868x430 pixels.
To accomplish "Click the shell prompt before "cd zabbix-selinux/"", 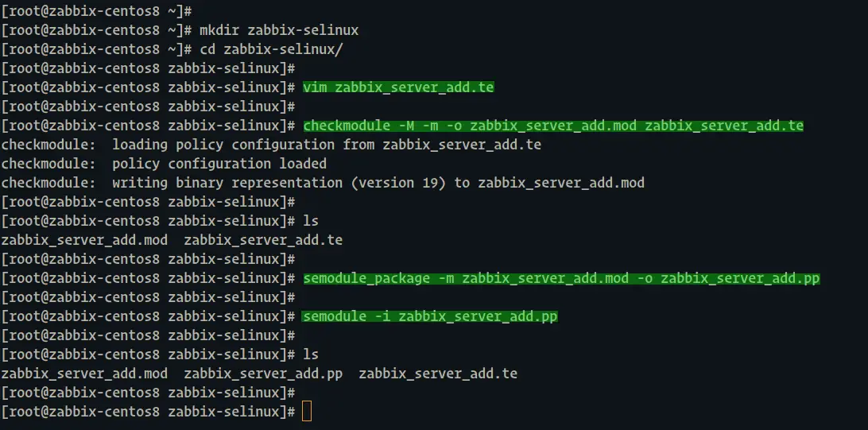I will tap(96, 49).
